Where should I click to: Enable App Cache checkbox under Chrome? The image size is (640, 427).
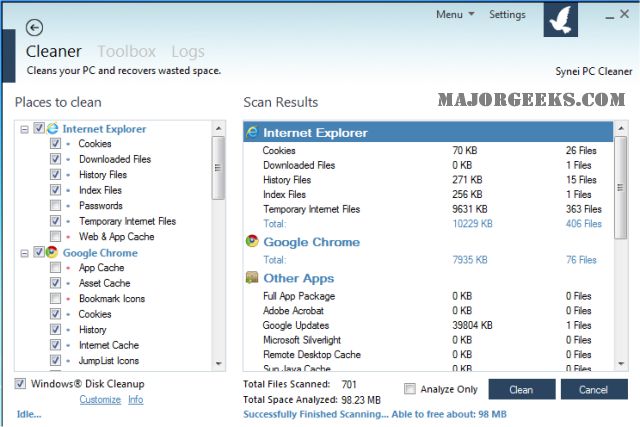point(56,268)
